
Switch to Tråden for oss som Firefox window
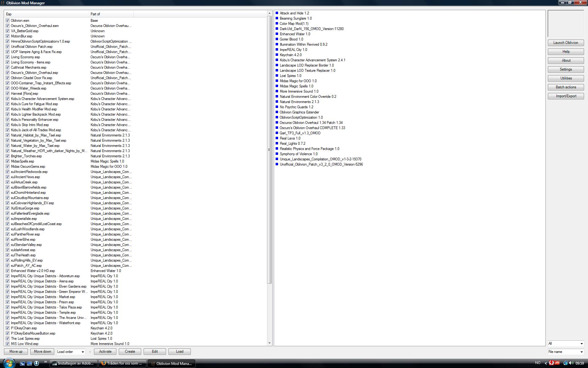123,363
